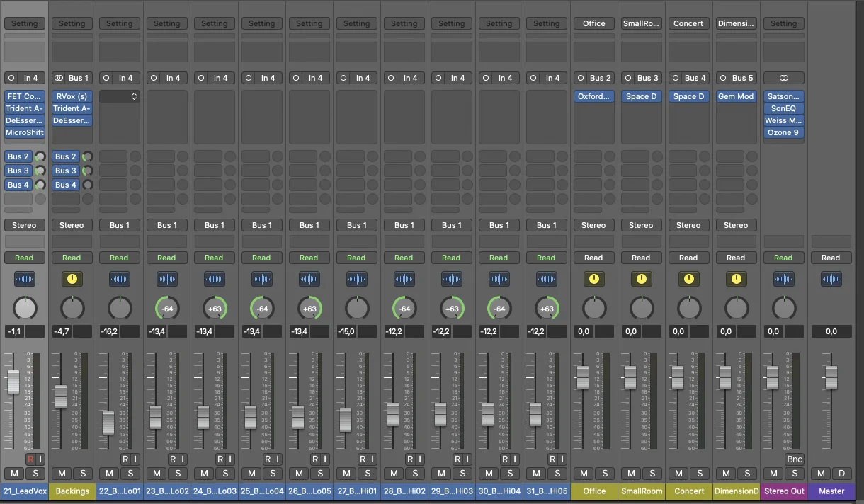This screenshot has width=864, height=504.
Task: Click the Bnc bounce button on Stereo Out
Action: coord(795,459)
